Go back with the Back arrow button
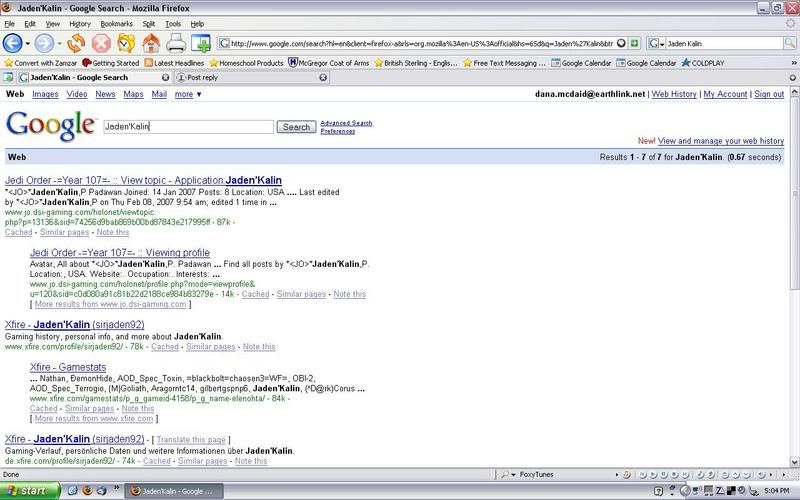The image size is (800, 500). pyautogui.click(x=12, y=43)
